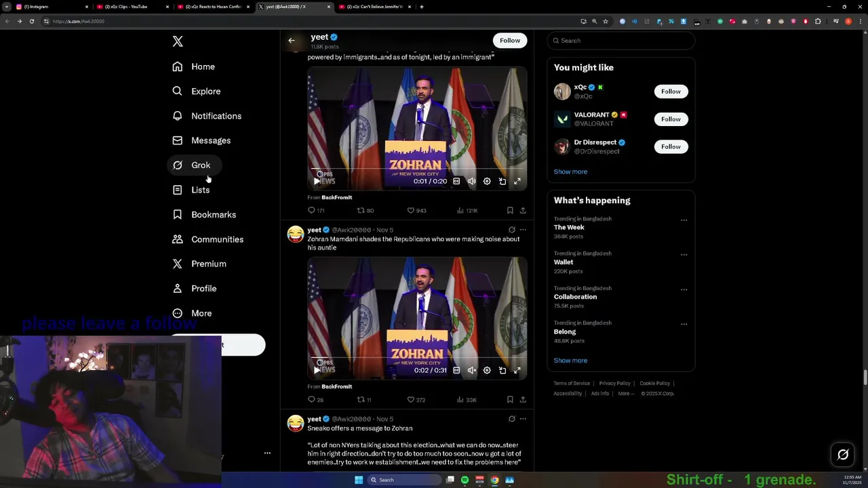Click the Grok icon on the auntie post
The width and height of the screenshot is (868, 488).
click(512, 230)
